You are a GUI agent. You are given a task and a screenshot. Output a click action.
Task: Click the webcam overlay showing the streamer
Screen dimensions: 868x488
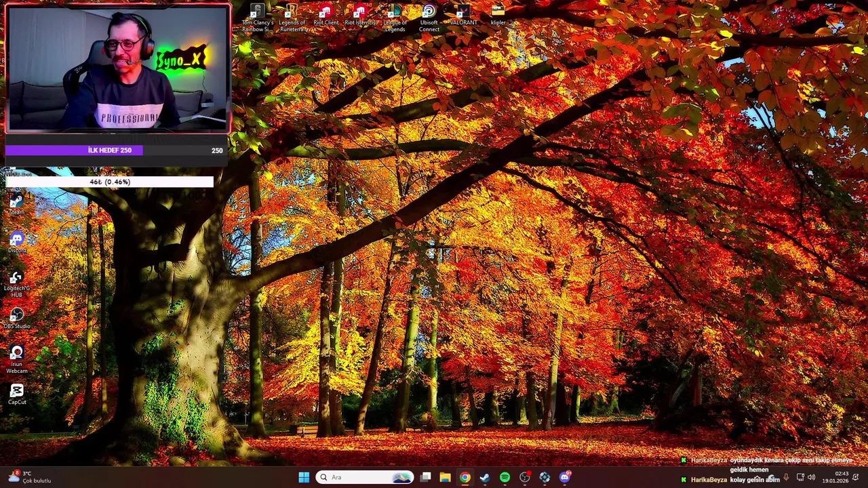coord(117,68)
